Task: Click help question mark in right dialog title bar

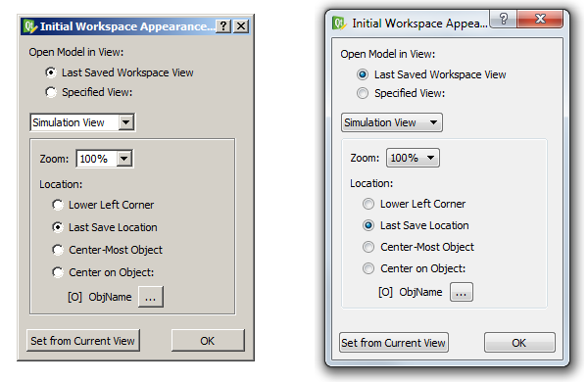Action: click(504, 19)
